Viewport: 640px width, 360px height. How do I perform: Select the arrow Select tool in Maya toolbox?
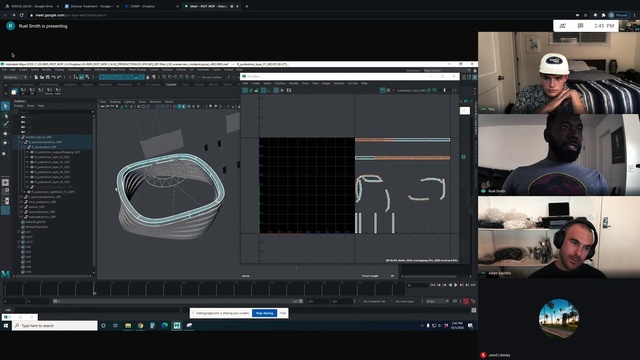click(x=5, y=106)
